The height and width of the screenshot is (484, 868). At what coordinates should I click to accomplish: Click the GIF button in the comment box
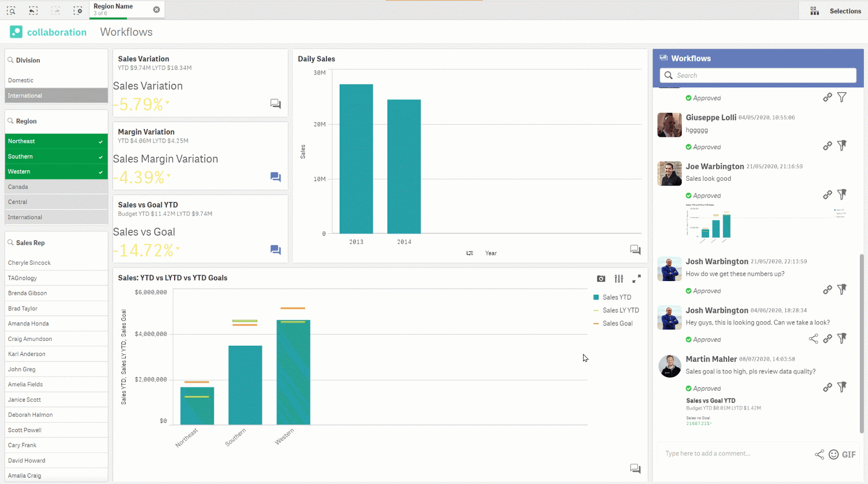[849, 455]
